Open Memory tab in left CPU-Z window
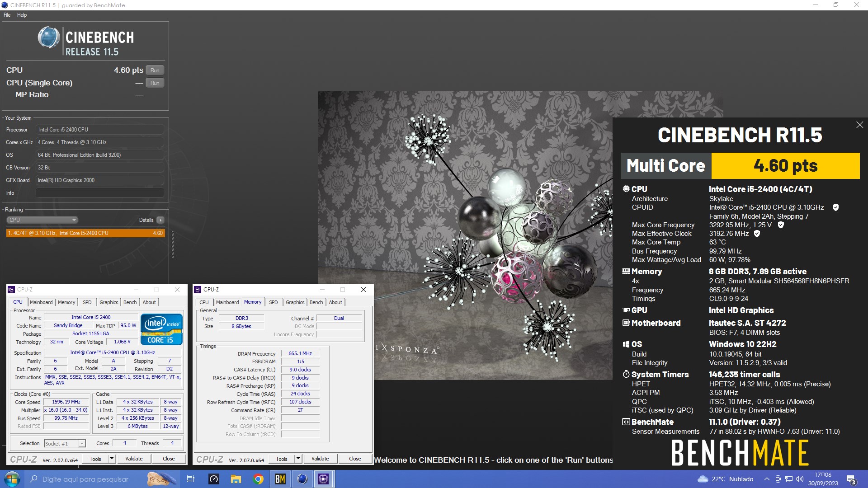This screenshot has height=488, width=868. pos(66,302)
